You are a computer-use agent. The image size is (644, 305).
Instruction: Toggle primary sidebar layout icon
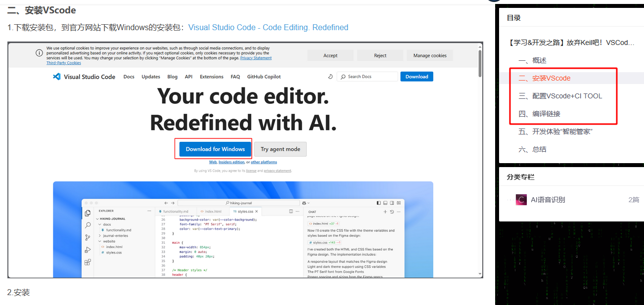379,203
